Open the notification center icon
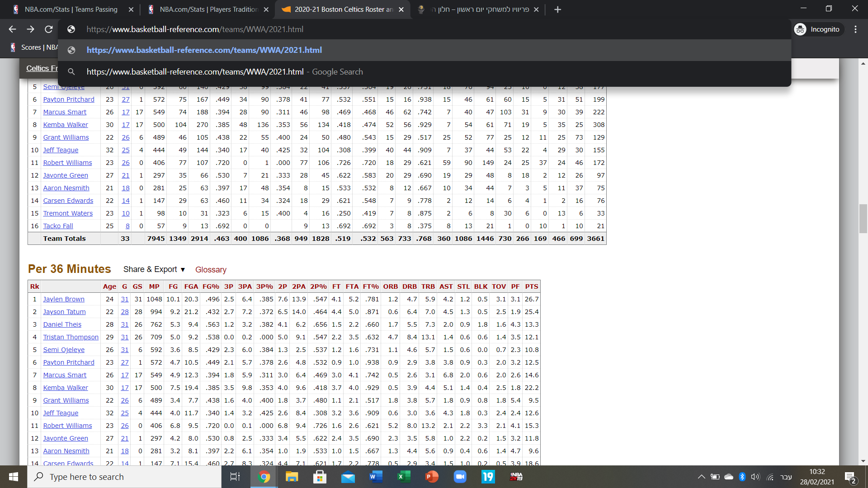This screenshot has width=868, height=488. point(850,477)
